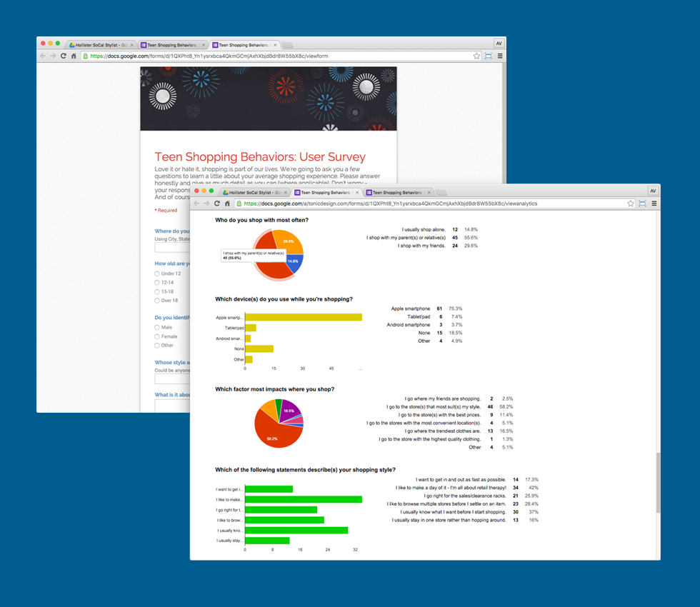This screenshot has width=700, height=607.
Task: Click blue 14.8% pie slice
Action: (x=294, y=263)
